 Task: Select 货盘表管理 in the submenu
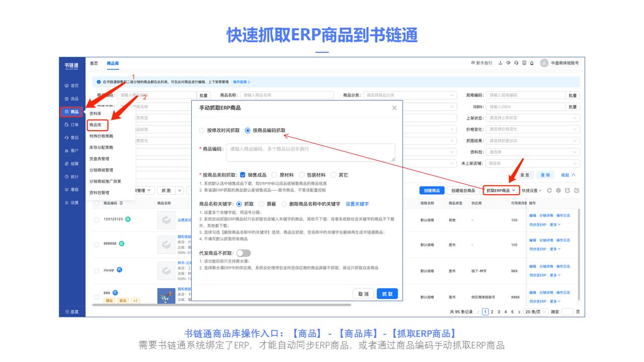click(x=99, y=159)
